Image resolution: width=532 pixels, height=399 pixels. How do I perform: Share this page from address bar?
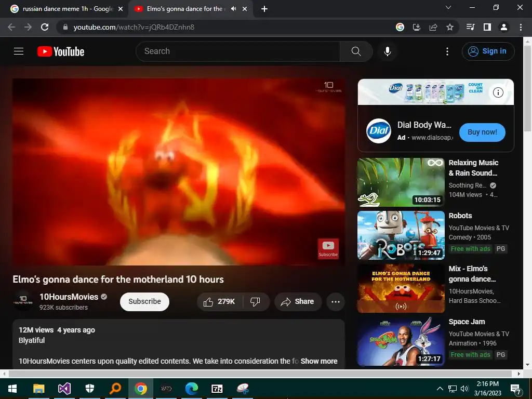click(x=433, y=27)
